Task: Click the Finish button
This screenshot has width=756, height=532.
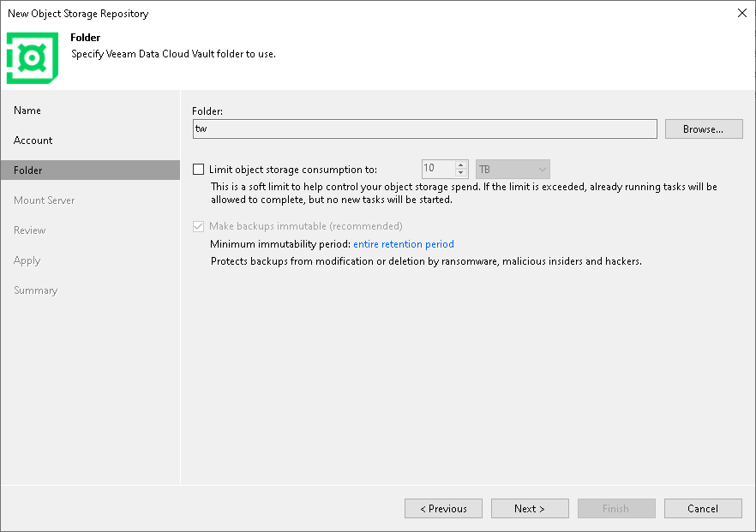Action: (616, 508)
